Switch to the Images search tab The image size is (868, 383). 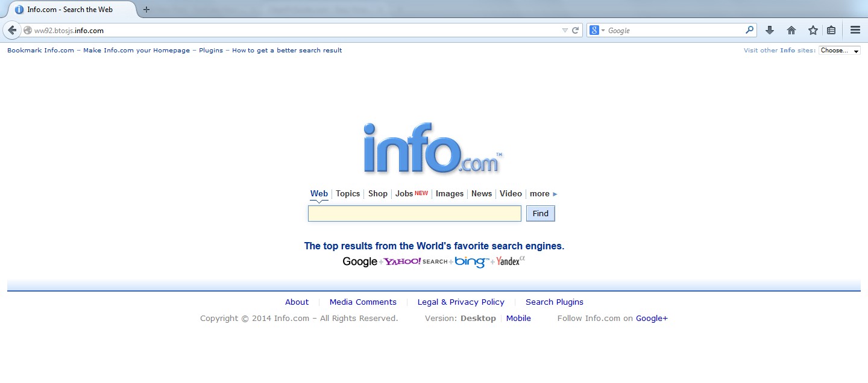pos(450,194)
